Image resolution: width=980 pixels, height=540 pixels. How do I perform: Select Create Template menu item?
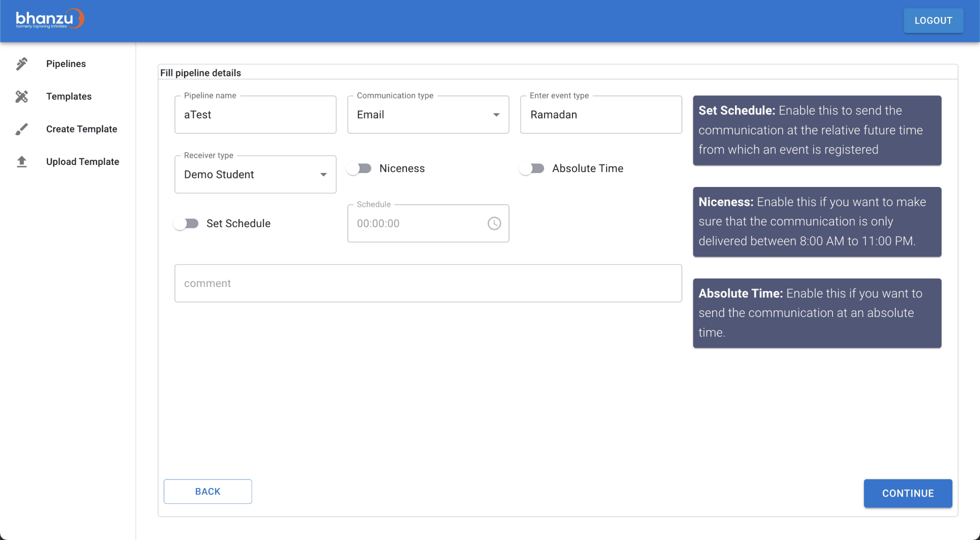point(81,129)
